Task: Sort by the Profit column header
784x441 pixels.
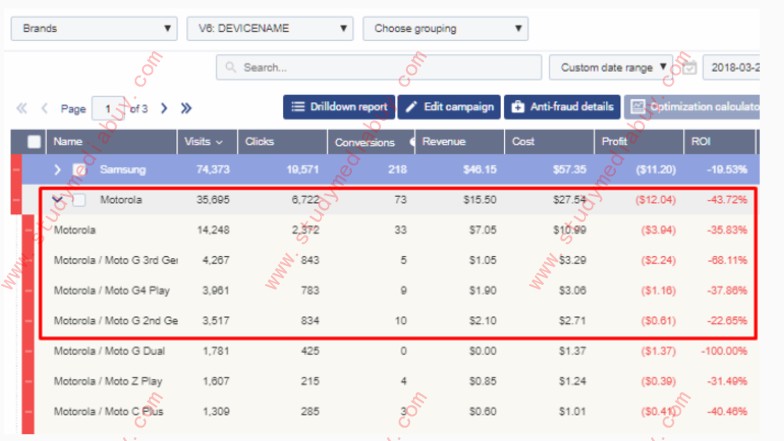Action: pos(639,142)
